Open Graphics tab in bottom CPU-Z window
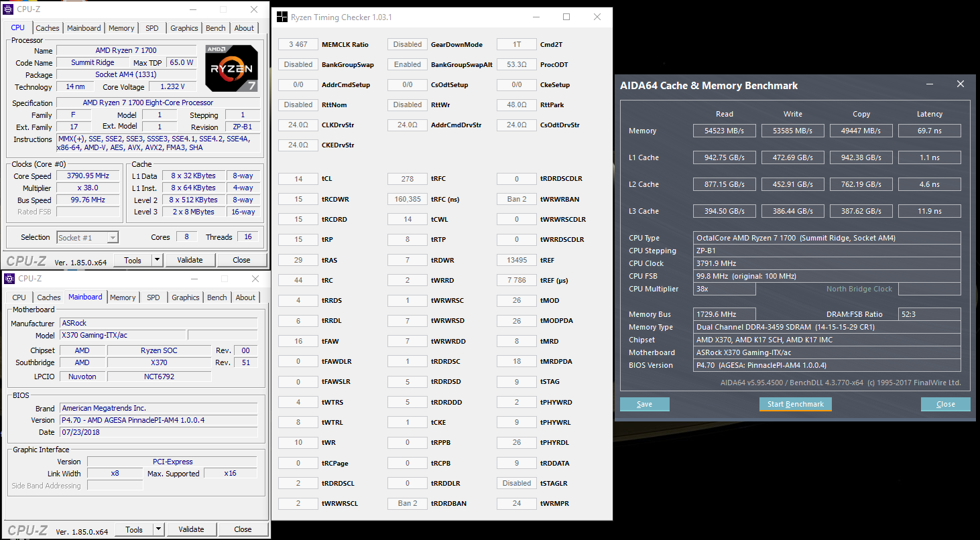Viewport: 980px width, 540px height. coord(186,297)
